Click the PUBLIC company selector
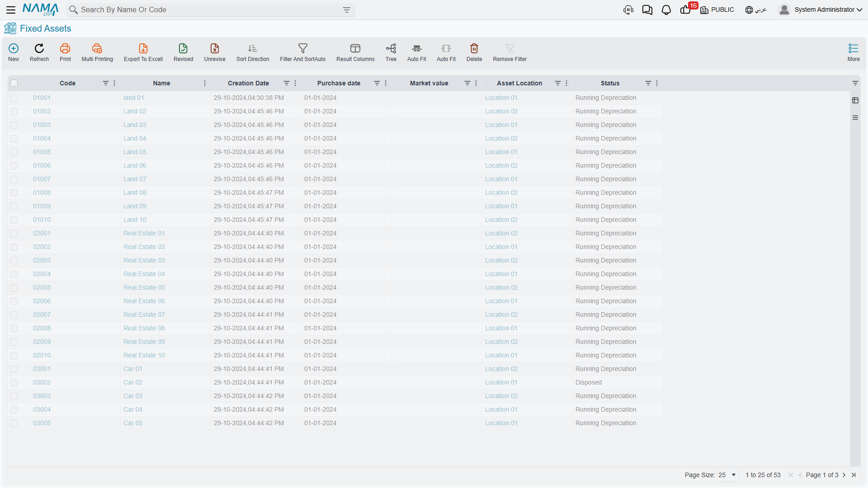 tap(717, 10)
